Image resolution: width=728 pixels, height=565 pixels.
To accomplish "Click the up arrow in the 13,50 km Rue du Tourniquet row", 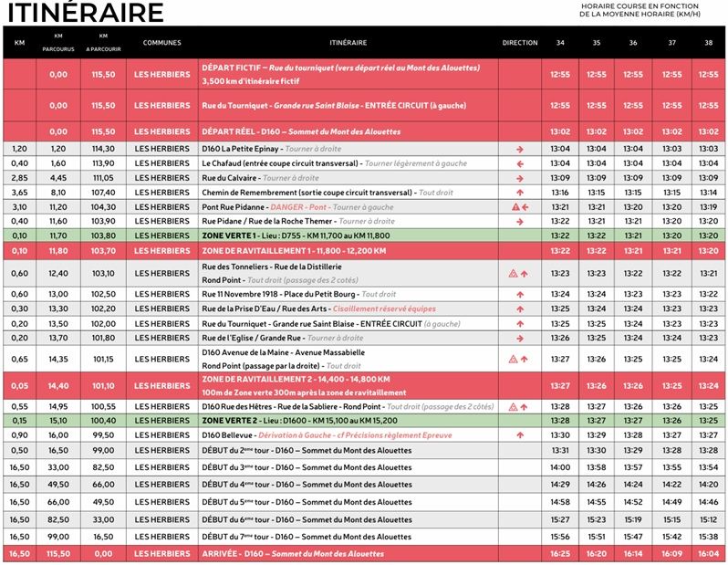I will (x=519, y=324).
